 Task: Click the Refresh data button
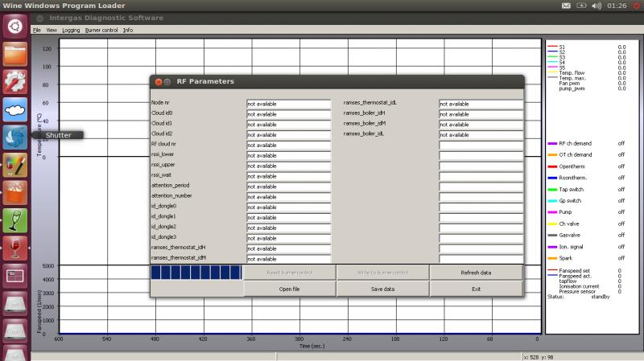tap(476, 273)
